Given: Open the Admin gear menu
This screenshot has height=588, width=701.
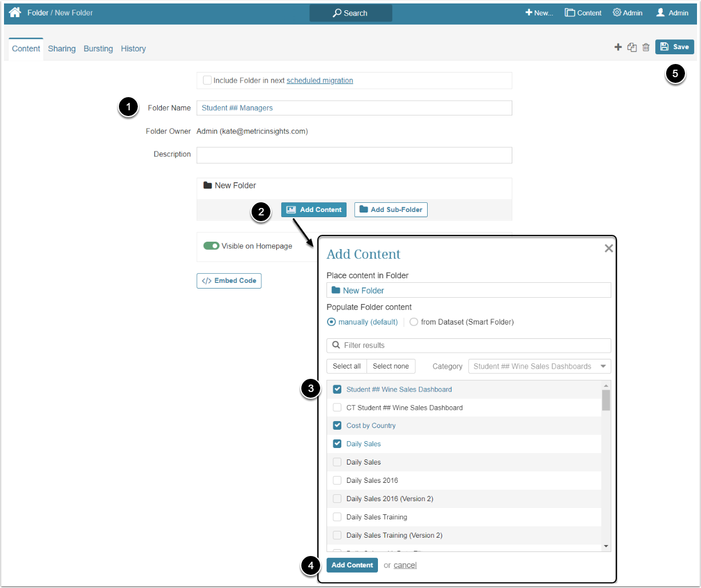Looking at the screenshot, I should [627, 13].
